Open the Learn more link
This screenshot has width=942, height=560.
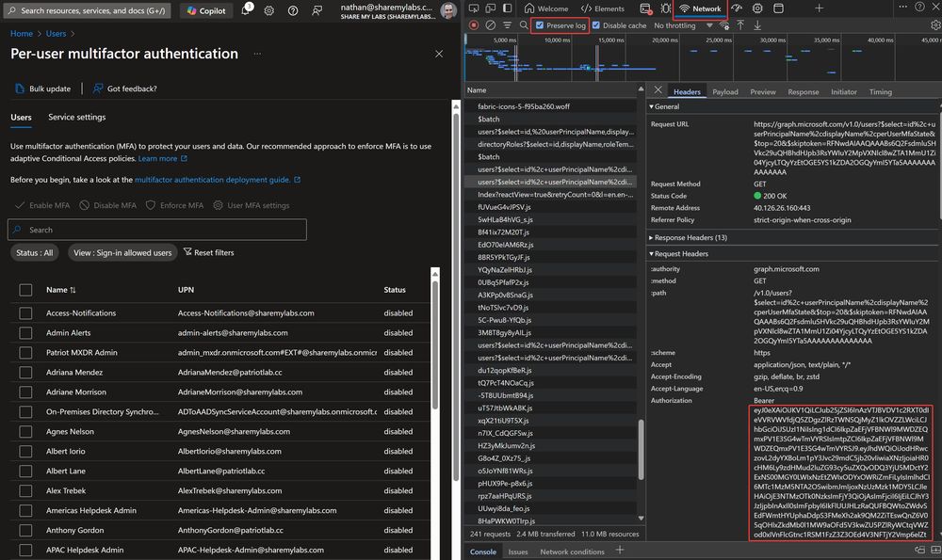[x=162, y=158]
